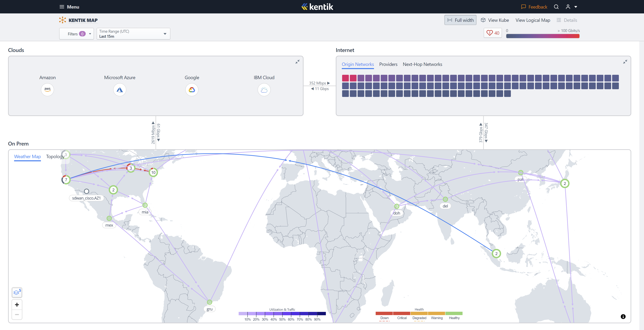Select the Google Cloud icon
644x330 pixels.
(192, 90)
